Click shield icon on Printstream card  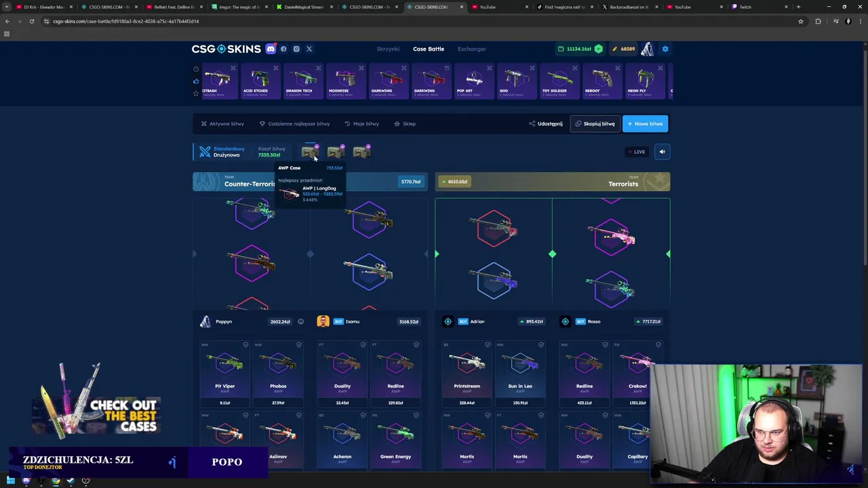pos(488,345)
